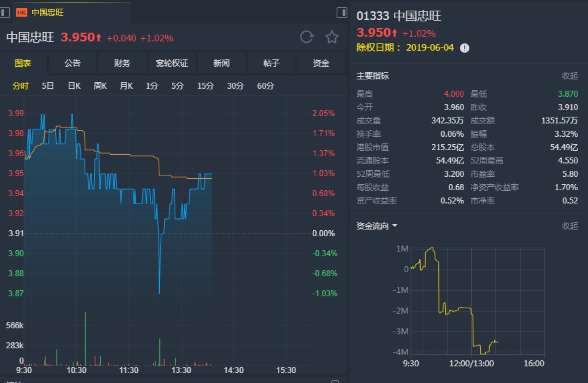Click the info icon next to 除权日期
588x383 pixels.
[x=465, y=47]
